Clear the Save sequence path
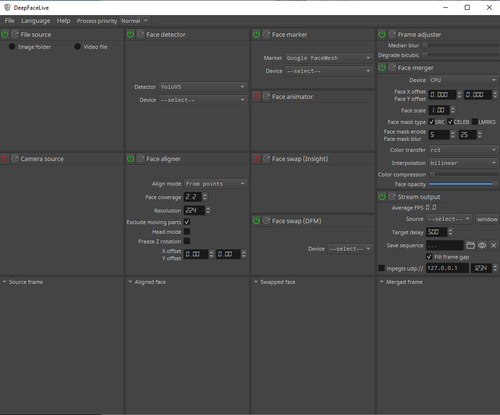500x415 pixels. pyautogui.click(x=494, y=245)
